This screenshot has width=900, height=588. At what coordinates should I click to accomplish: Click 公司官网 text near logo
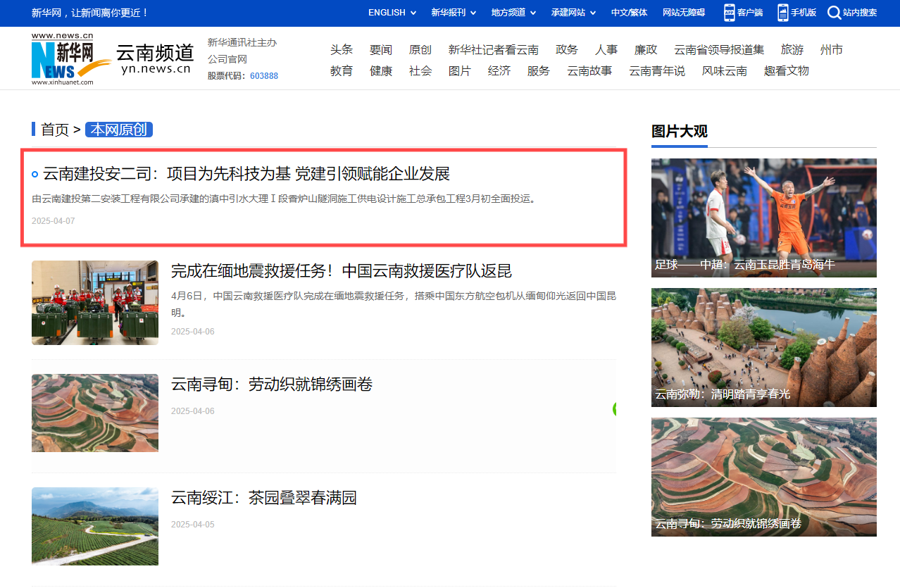(x=227, y=59)
